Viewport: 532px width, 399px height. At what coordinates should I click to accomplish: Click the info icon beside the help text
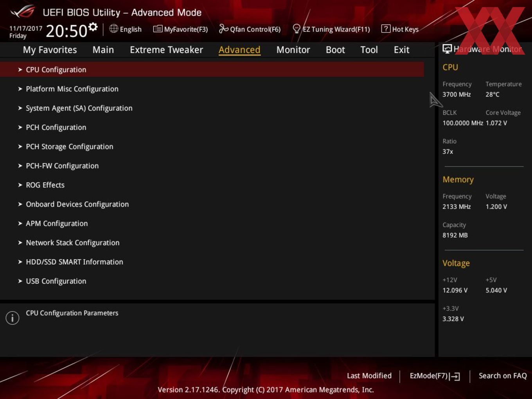(x=13, y=318)
